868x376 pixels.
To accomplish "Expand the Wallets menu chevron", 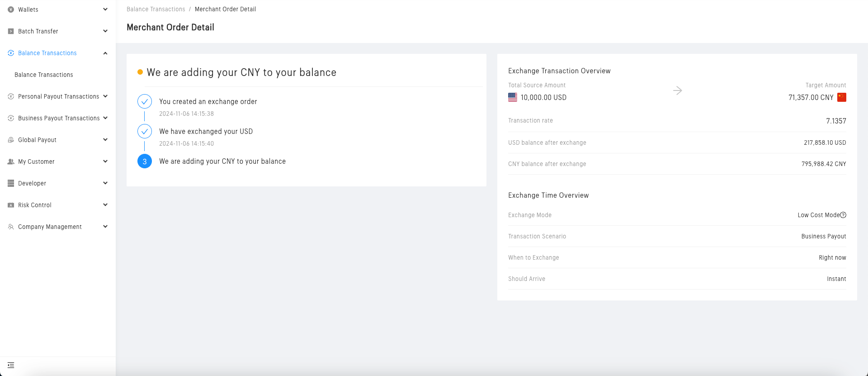I will (105, 10).
